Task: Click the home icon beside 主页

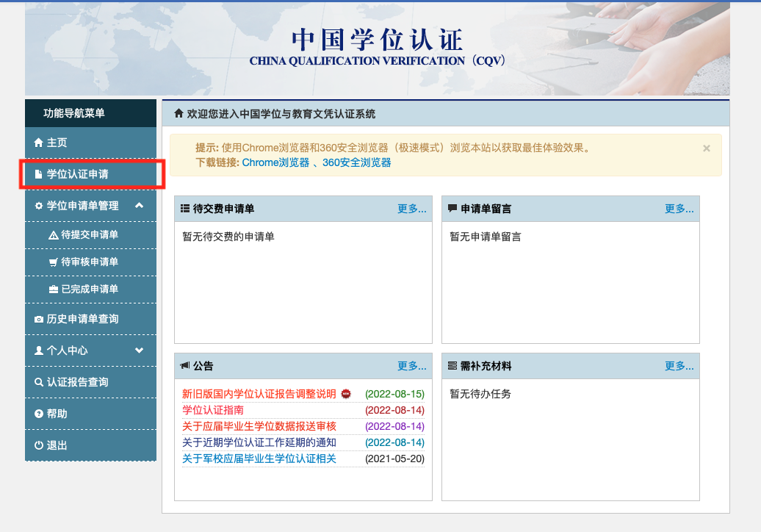Action: (x=39, y=143)
